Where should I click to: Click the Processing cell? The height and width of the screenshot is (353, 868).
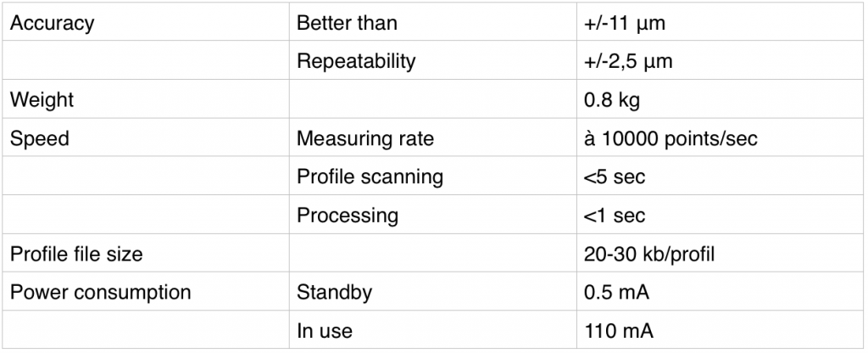[x=347, y=216]
